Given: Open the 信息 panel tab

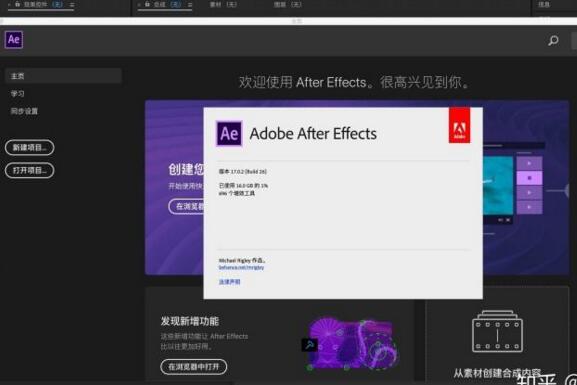Looking at the screenshot, I should click(x=544, y=5).
